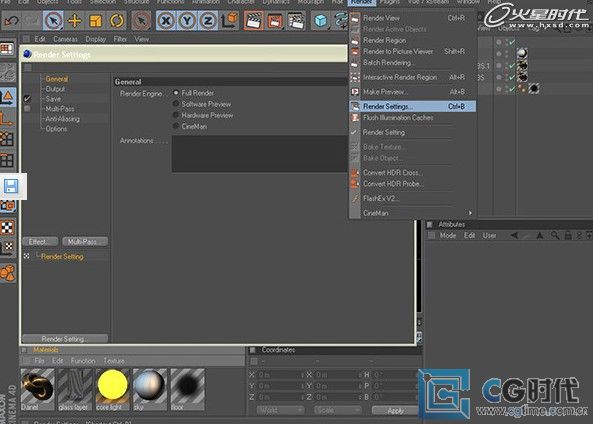Click the Apply button in Coordinates
The image size is (593, 424).
(395, 411)
